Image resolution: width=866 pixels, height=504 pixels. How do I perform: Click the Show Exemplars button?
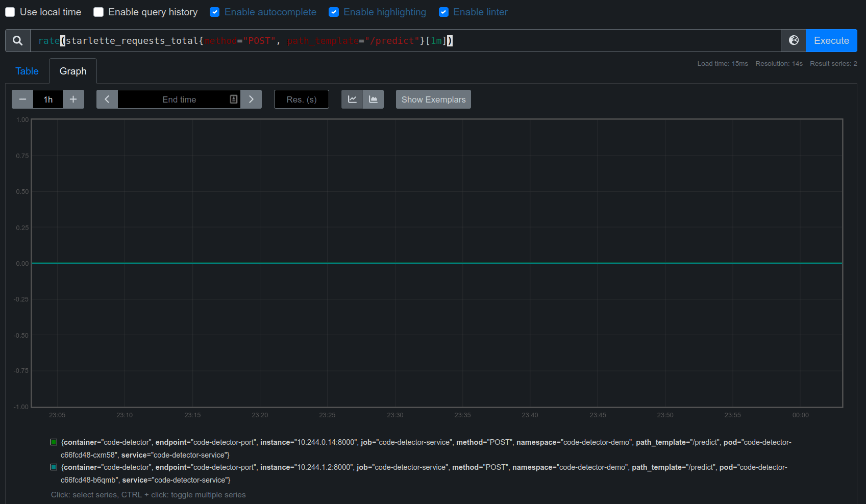click(x=433, y=99)
